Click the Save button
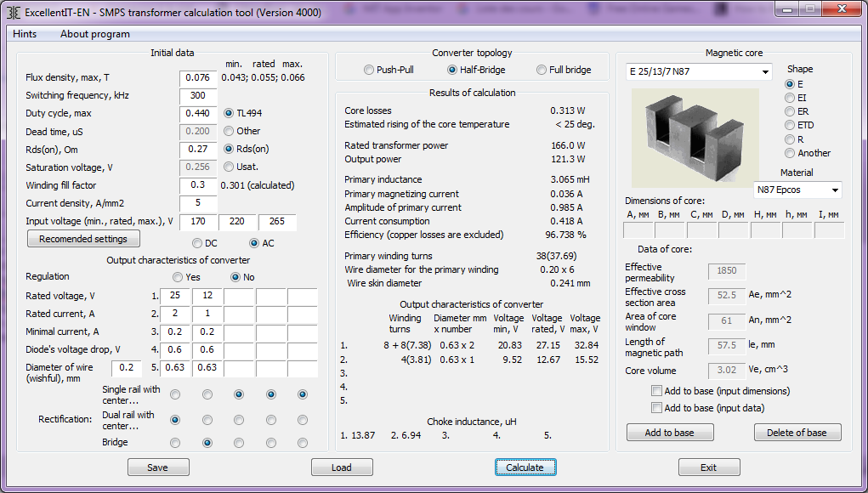Screen dimensions: 868x493 (x=157, y=467)
